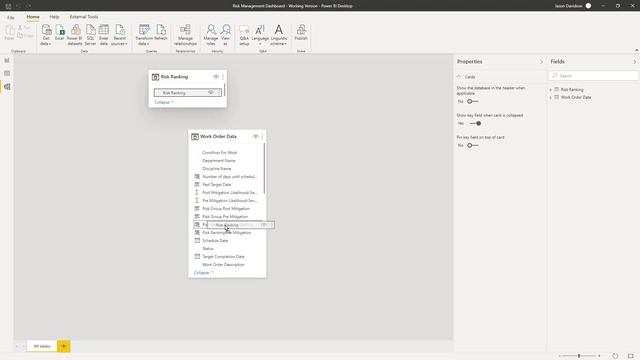Image resolution: width=640 pixels, height=360 pixels.
Task: Select the Home ribbon tab
Action: pos(33,17)
